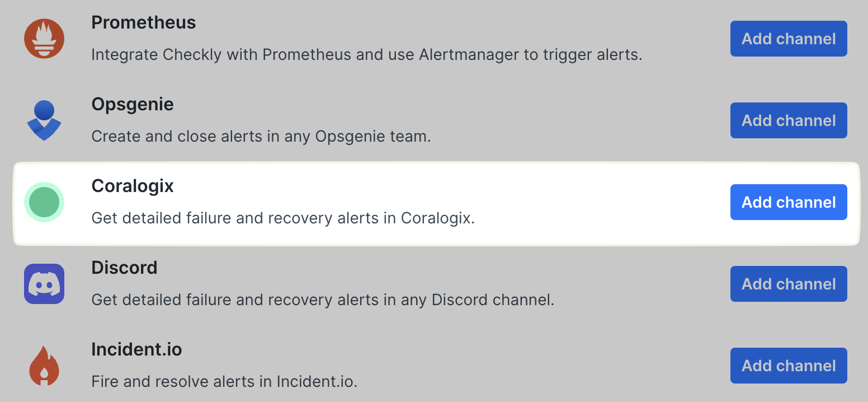
Task: Click the Incident.io heading
Action: [x=136, y=349]
